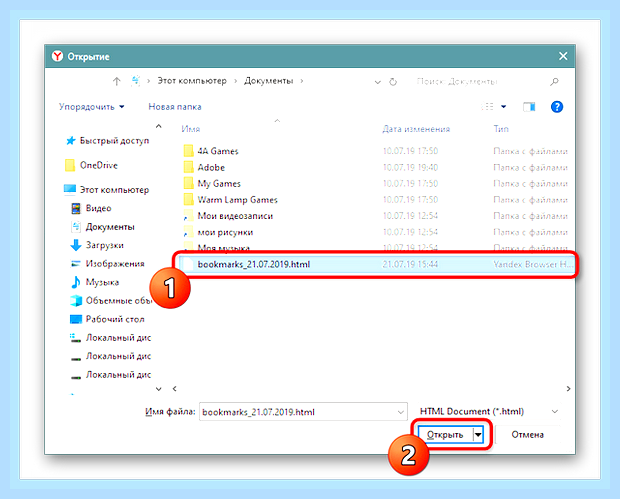The height and width of the screenshot is (499, 620).
Task: Click the Видео folder icon in sidebar
Action: click(76, 208)
